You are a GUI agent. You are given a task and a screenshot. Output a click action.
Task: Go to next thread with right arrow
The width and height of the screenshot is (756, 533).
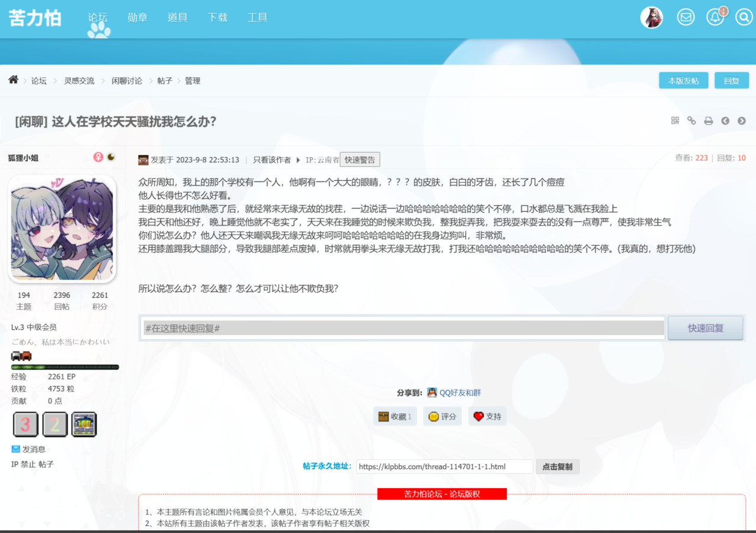coord(742,121)
